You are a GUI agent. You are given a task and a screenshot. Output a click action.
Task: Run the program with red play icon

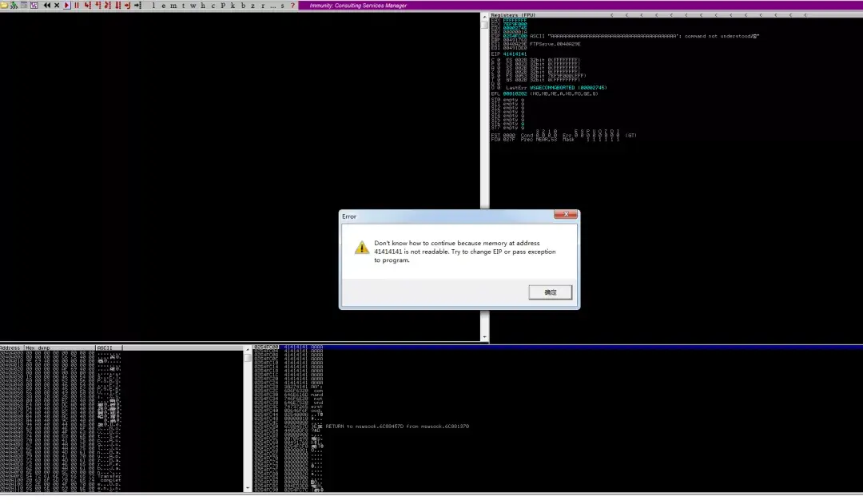click(x=66, y=5)
